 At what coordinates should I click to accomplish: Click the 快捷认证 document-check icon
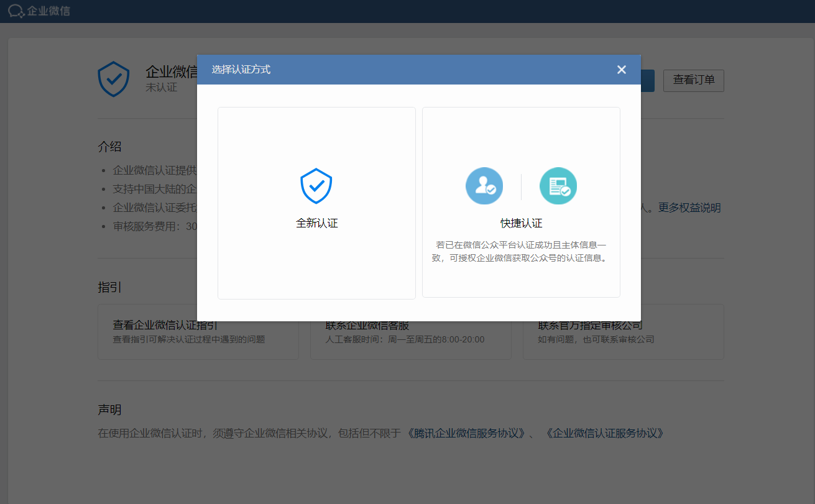(558, 186)
